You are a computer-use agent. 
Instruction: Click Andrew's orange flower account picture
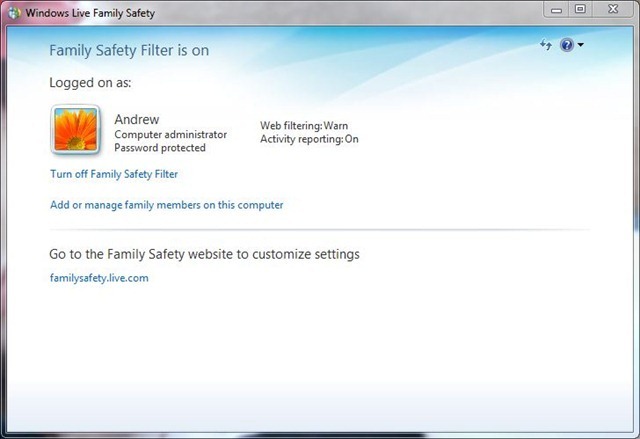(76, 129)
